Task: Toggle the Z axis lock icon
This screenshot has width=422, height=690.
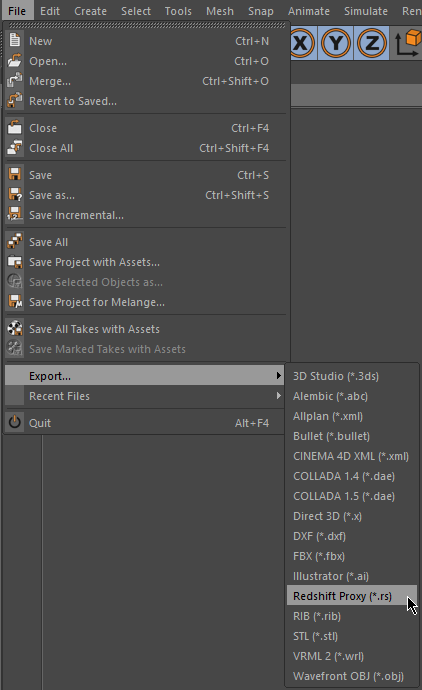Action: click(x=371, y=43)
